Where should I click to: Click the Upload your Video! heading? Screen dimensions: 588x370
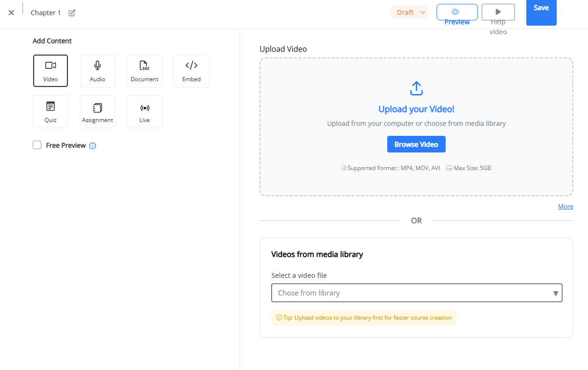coord(416,109)
